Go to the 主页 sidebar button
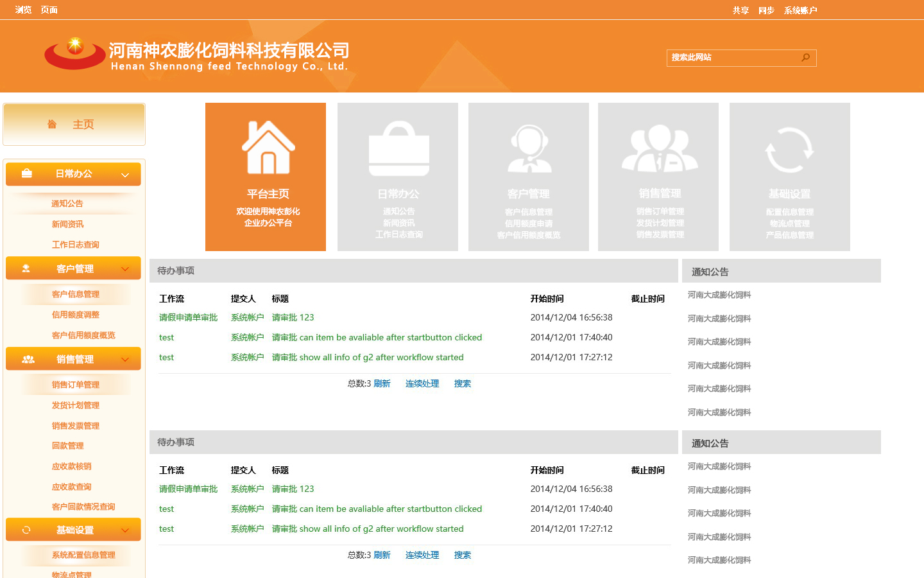The height and width of the screenshot is (578, 924). [74, 124]
